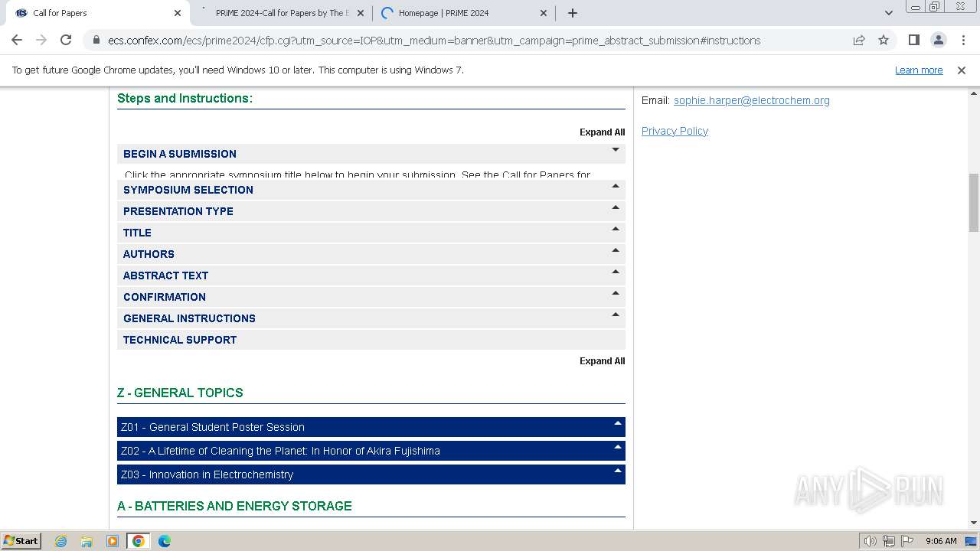View site information lock icon

[96, 41]
